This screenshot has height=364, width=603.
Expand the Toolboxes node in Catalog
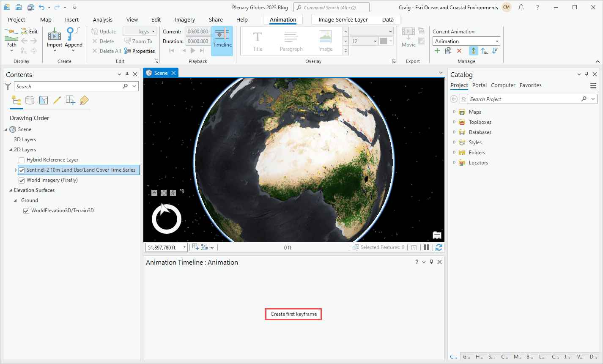(455, 122)
